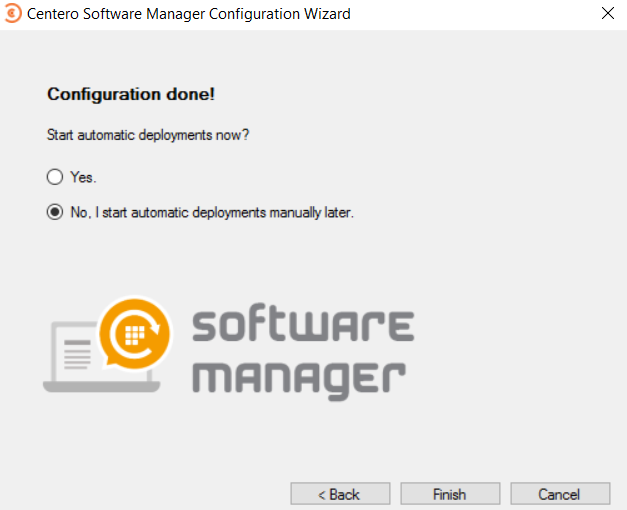Click the circular arrow in the orange logo
This screenshot has height=510, width=627.
(x=136, y=334)
